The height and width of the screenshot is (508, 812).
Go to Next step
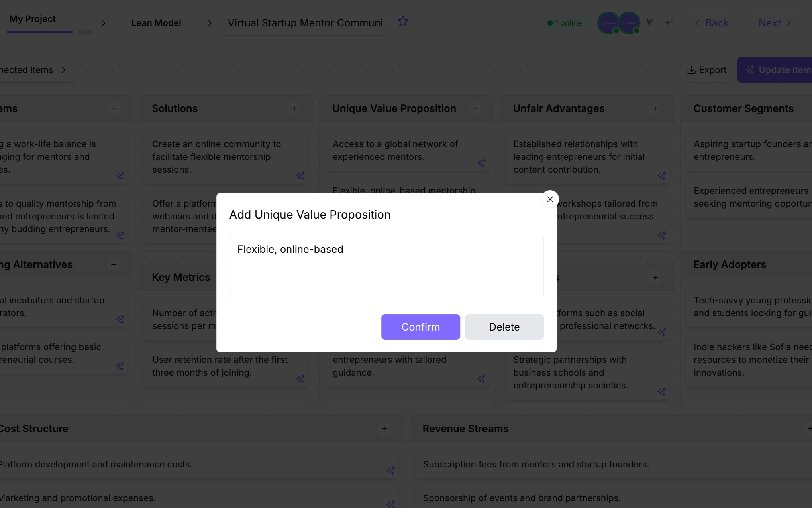(775, 23)
